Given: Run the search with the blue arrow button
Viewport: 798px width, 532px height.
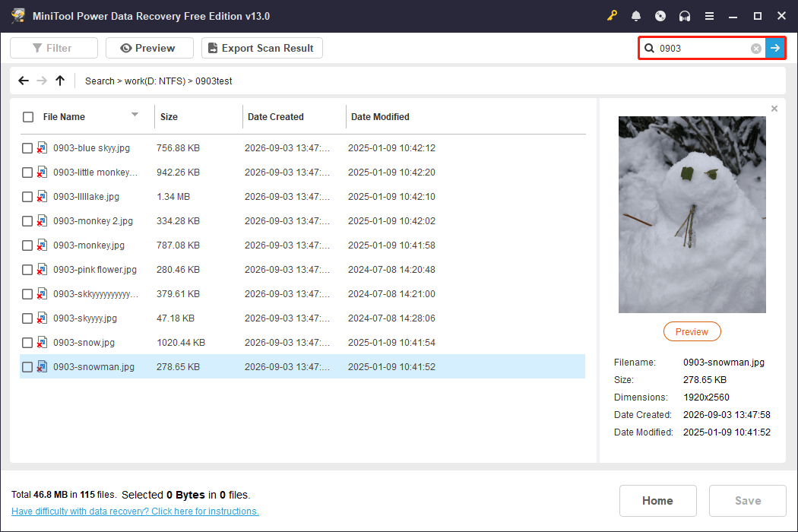Looking at the screenshot, I should click(x=774, y=48).
